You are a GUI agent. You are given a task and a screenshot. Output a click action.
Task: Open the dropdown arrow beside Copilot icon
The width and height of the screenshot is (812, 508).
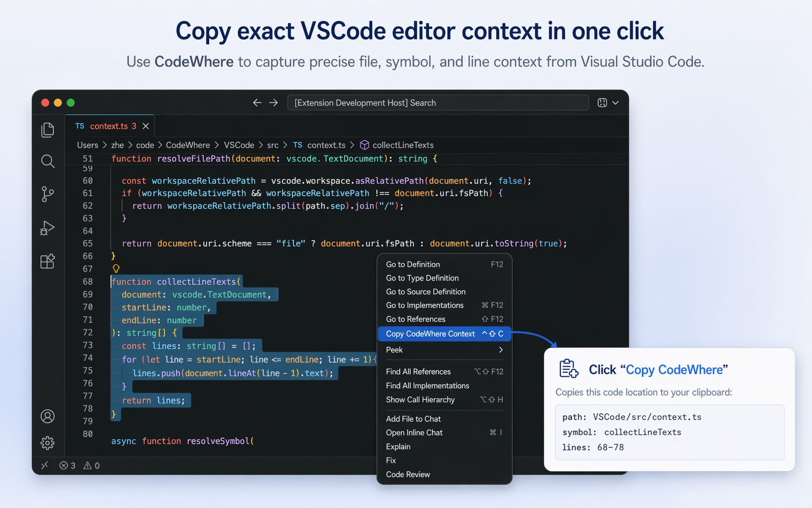[x=615, y=103]
